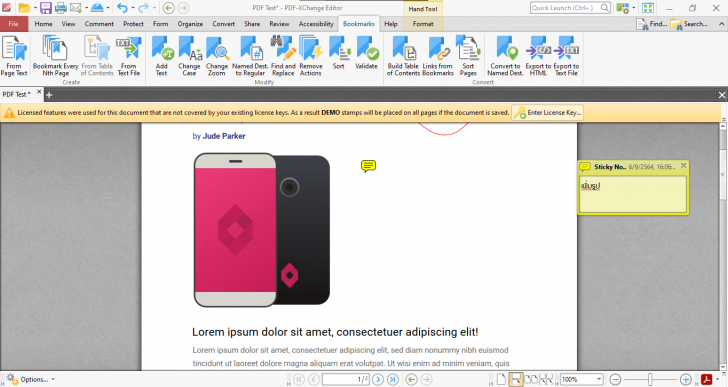
Task: Print the document from quick toolbar
Action: pyautogui.click(x=61, y=7)
